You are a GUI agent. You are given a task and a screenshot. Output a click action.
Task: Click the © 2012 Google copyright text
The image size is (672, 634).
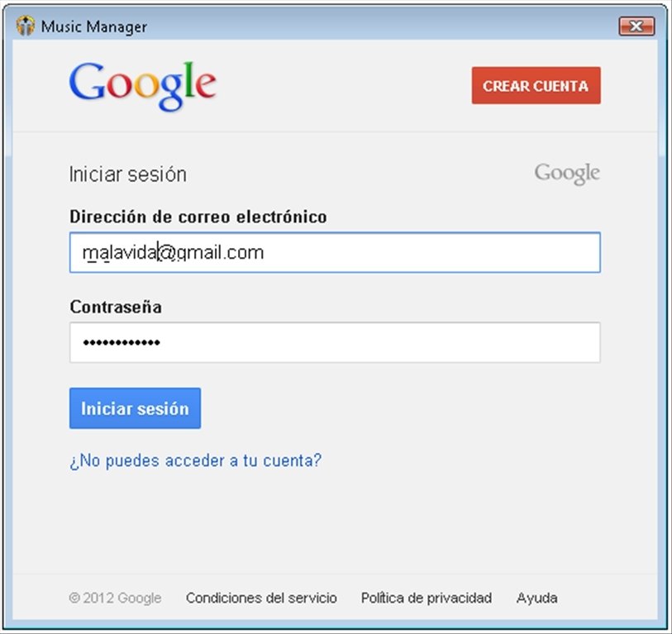tap(115, 598)
